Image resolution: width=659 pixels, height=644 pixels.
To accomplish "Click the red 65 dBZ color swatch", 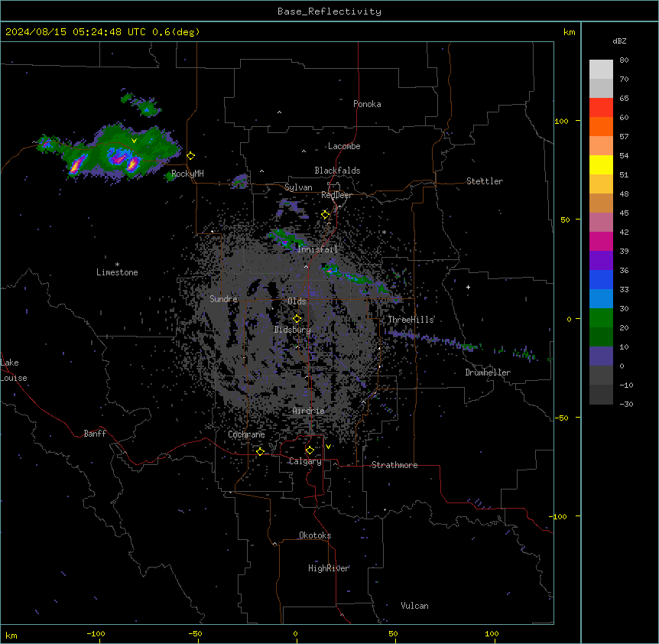I will tap(601, 107).
